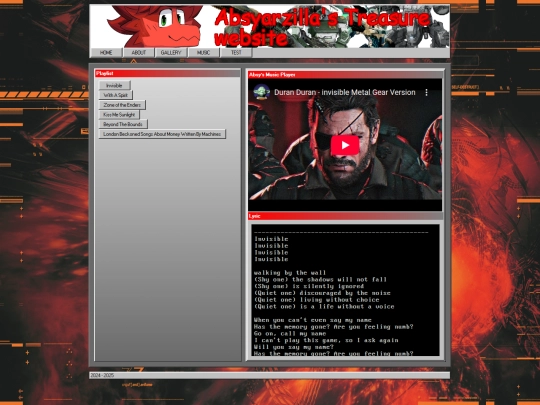Go to the ABOUT page tab

click(x=139, y=53)
